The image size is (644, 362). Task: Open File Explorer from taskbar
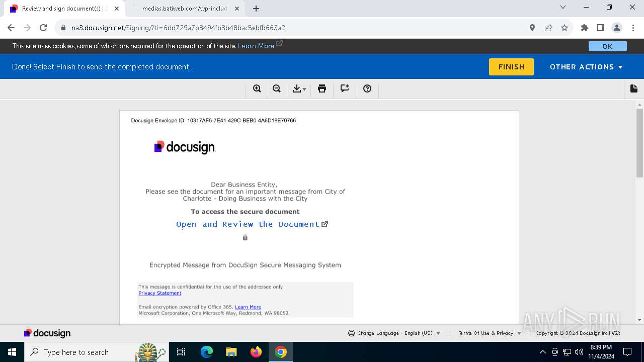click(231, 352)
